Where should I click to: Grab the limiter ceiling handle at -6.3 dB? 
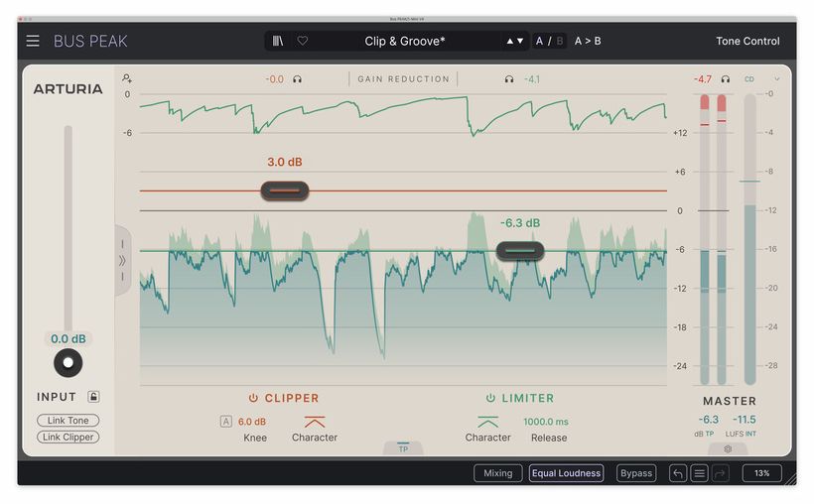coord(520,251)
